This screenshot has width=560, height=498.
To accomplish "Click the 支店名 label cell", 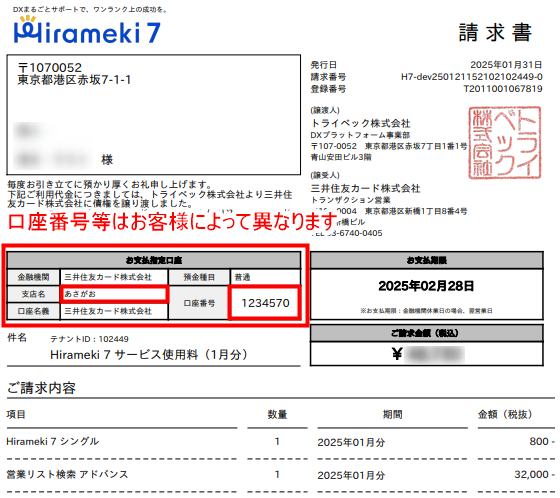I will pos(34,294).
